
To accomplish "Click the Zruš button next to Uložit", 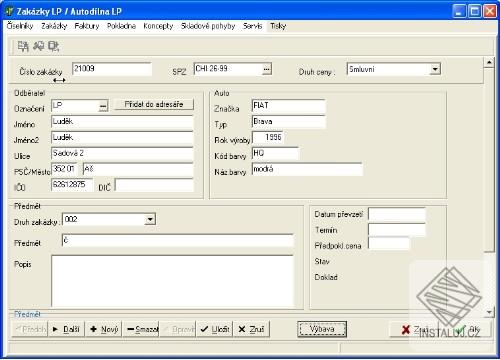I will click(252, 329).
